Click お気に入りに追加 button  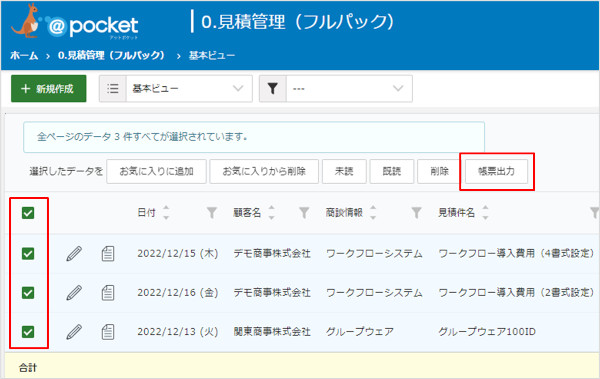coord(157,172)
